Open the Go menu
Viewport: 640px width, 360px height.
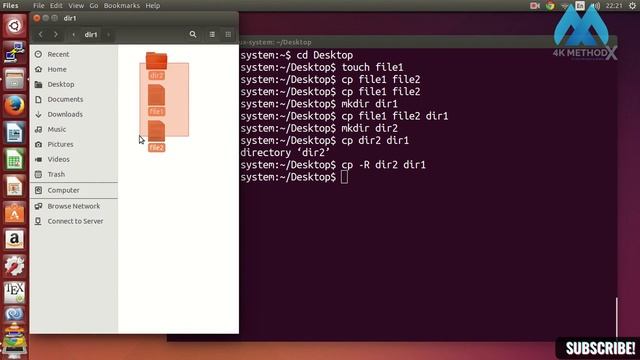pos(94,5)
